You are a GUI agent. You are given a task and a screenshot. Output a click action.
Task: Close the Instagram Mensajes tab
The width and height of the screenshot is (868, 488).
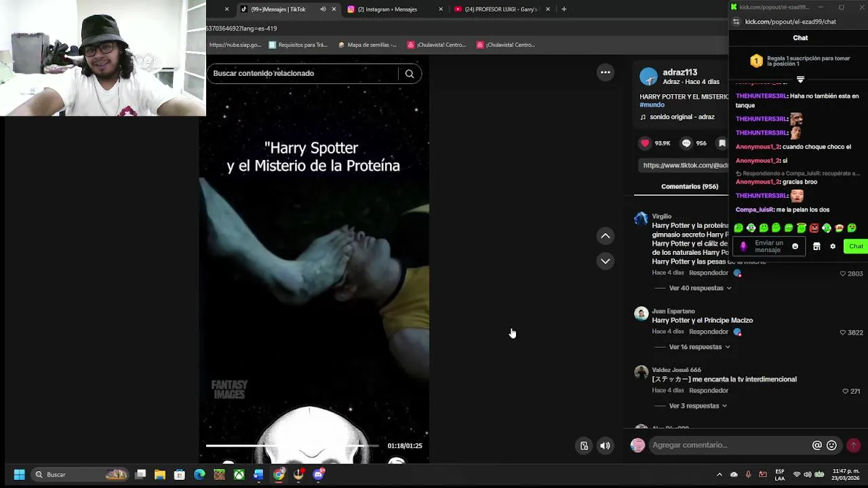pos(441,9)
